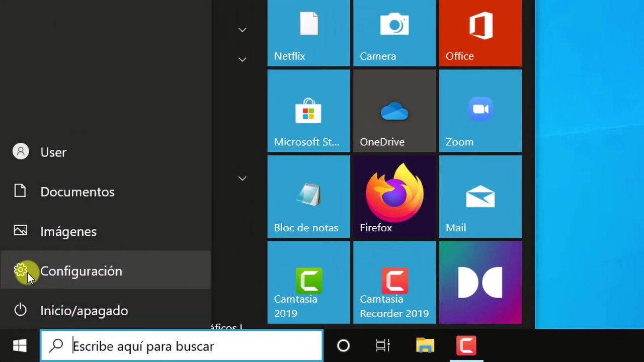
Task: Expand the chevron level with the Netflix label
Action: coord(242,60)
